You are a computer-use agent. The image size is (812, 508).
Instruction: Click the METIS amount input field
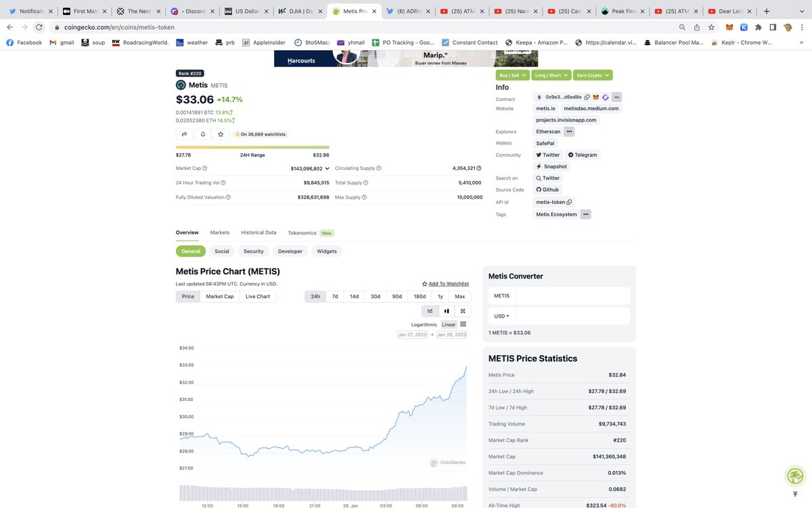(572, 296)
